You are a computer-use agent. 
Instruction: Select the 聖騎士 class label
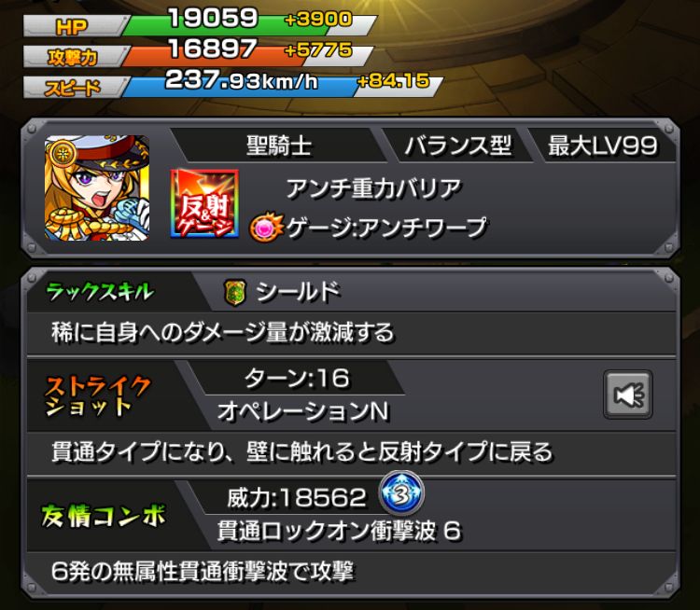coord(279,146)
